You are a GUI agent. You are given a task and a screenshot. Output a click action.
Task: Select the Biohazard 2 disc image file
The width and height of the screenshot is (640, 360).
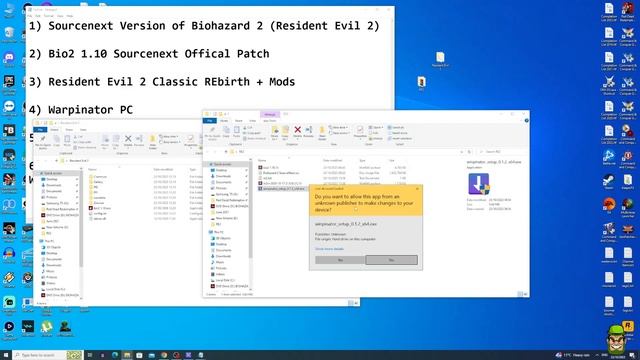click(278, 173)
